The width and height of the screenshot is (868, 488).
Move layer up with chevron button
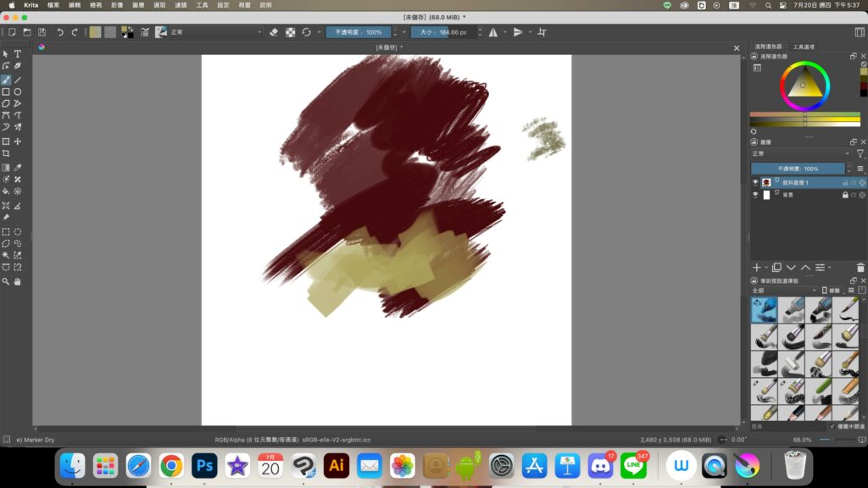pos(805,268)
